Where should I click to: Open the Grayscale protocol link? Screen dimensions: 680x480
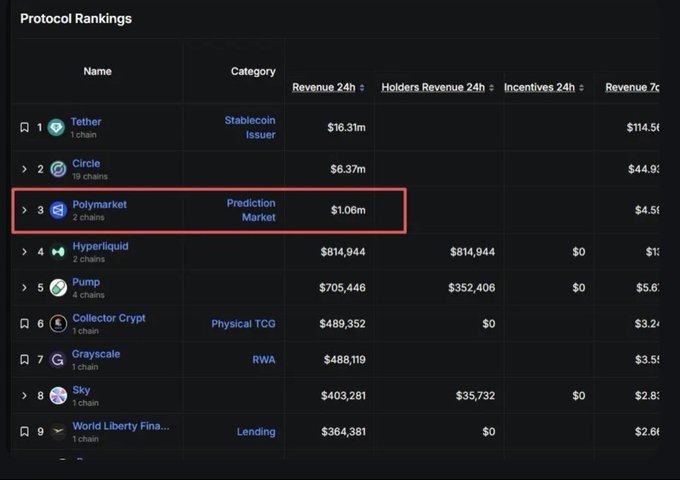pos(96,354)
